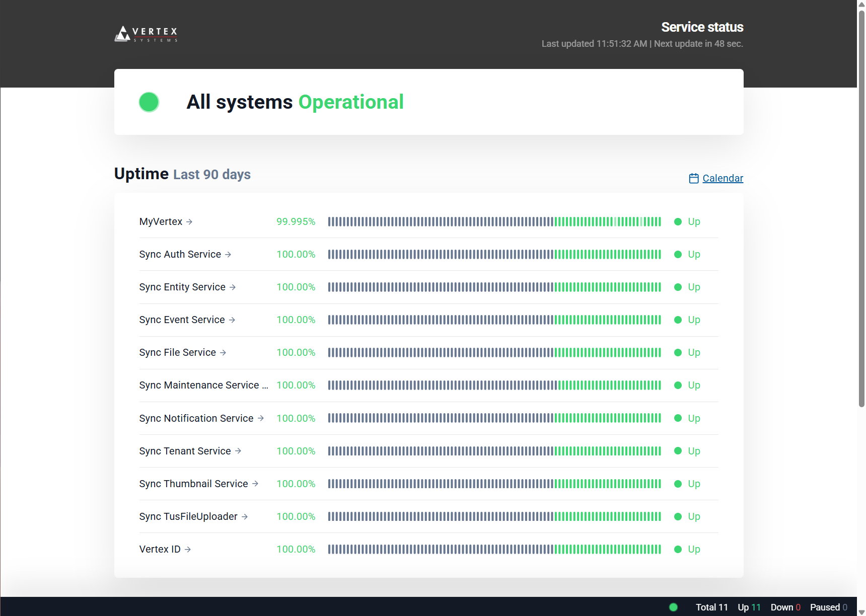Click the calendar icon beside Calendar link
The height and width of the screenshot is (616, 866).
(693, 179)
